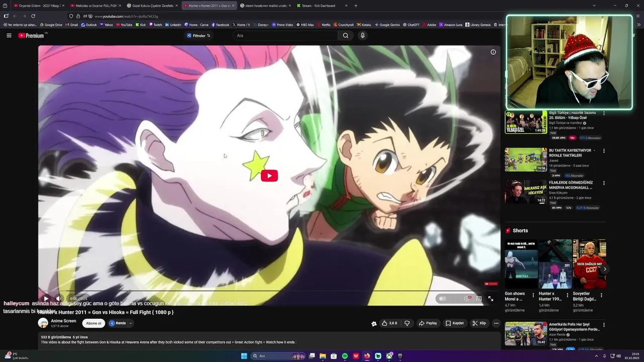Open options menu for Big5 Türkiye video
The image size is (644, 362).
coord(604,113)
